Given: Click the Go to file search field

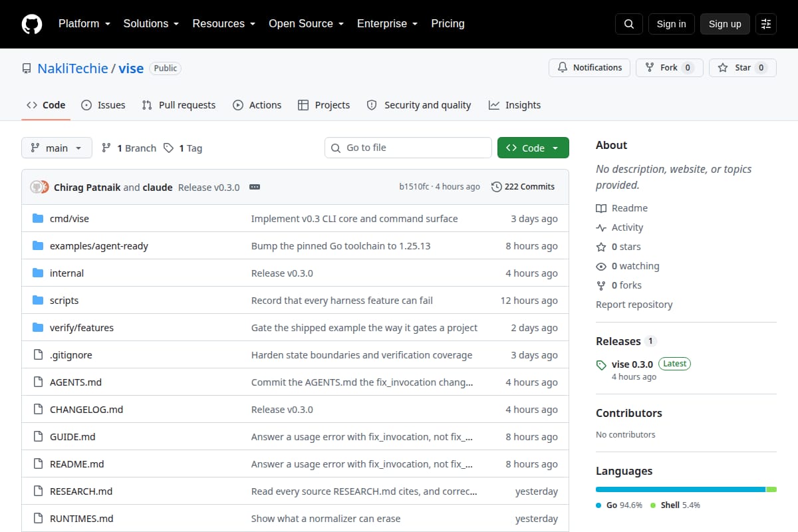Looking at the screenshot, I should click(408, 148).
